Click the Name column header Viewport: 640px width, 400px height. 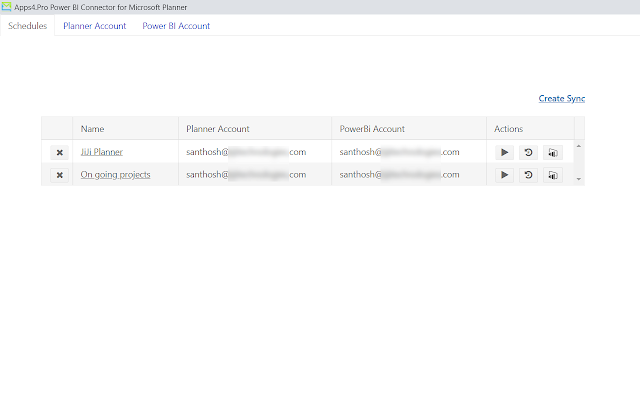(93, 129)
